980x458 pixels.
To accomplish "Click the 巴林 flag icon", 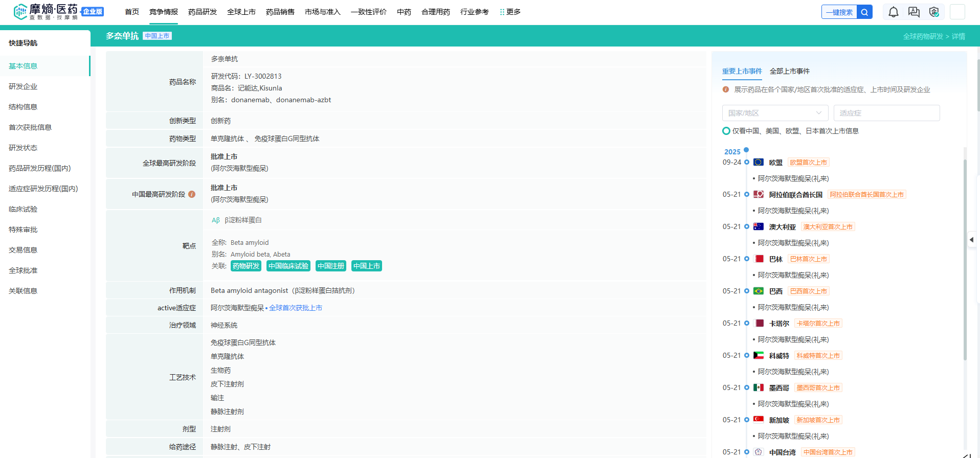I will click(x=759, y=259).
